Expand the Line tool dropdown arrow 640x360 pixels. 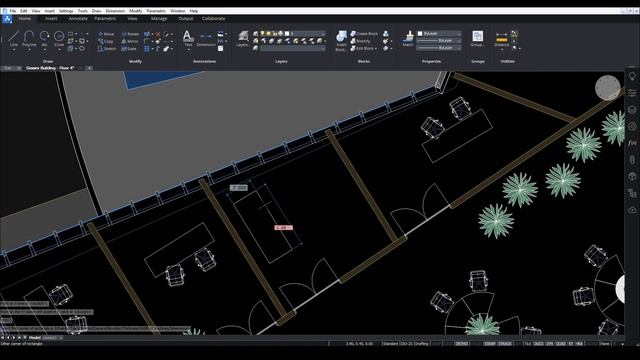(x=14, y=49)
